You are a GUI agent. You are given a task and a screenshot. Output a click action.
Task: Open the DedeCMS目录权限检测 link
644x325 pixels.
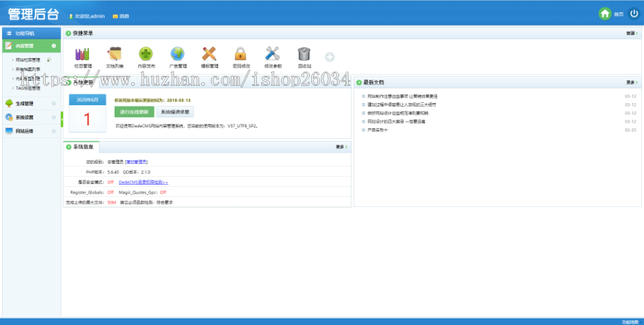[x=143, y=182]
